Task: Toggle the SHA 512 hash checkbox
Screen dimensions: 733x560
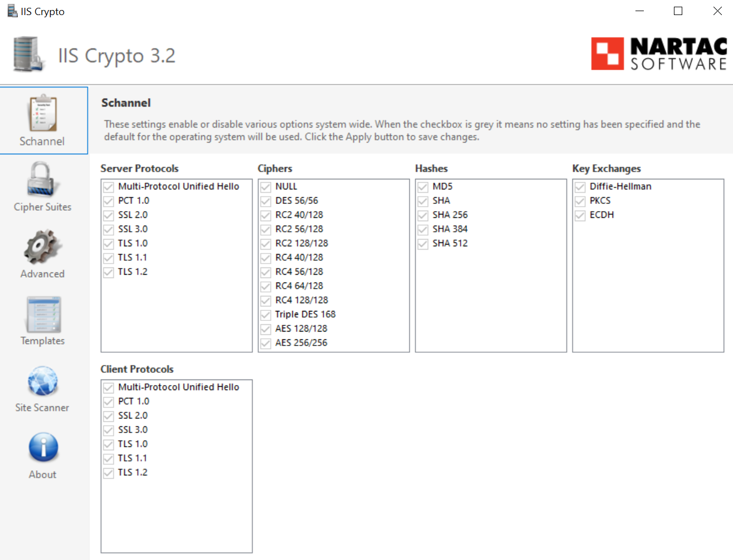Action: (x=423, y=244)
